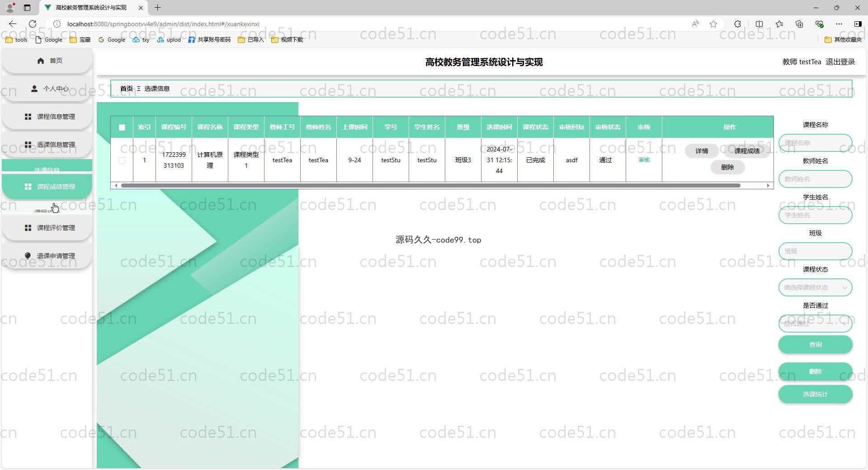
Task: Open the G Google bookmark
Action: (x=112, y=40)
